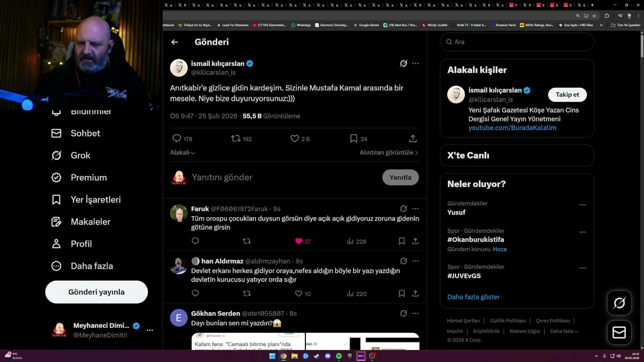Viewport: 644px width, 362px height.
Task: Share han Aldırmaz's comment
Action: [415, 294]
